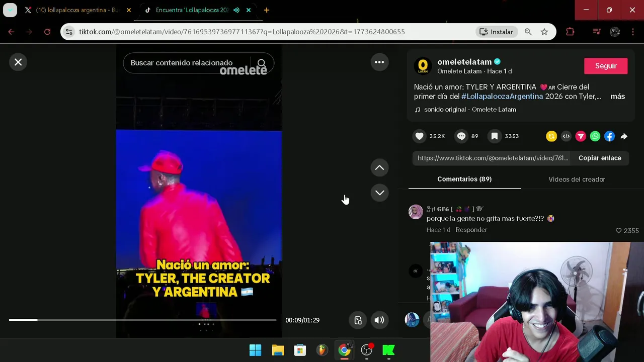This screenshot has width=644, height=362.
Task: Open the omeletelatam profile avatar
Action: [423, 66]
